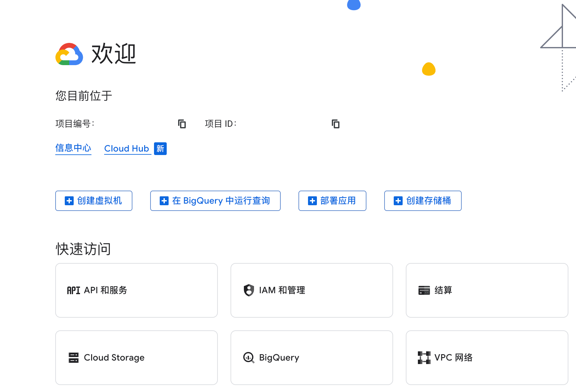Click the 部署应用 button
Viewport: 576px width, 392px height.
332,201
